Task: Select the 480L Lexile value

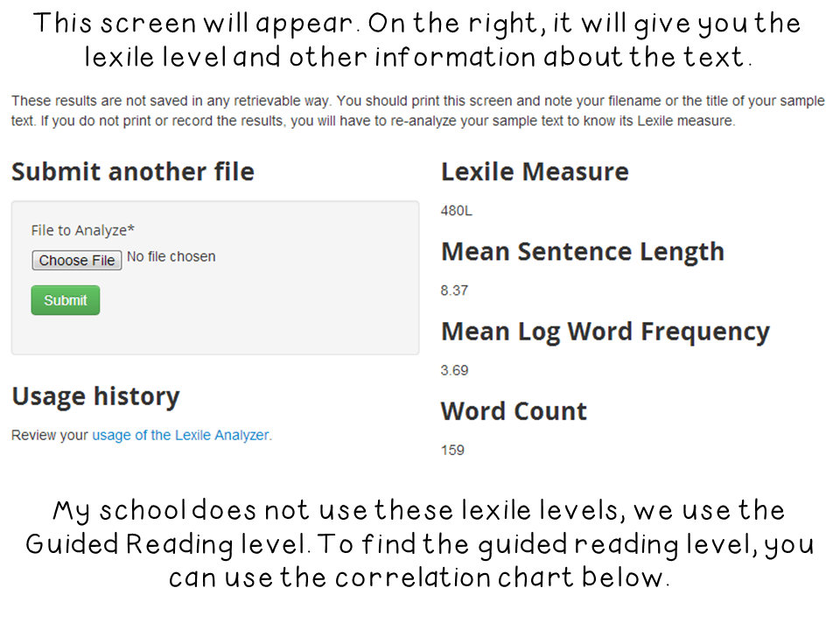Action: 457,211
